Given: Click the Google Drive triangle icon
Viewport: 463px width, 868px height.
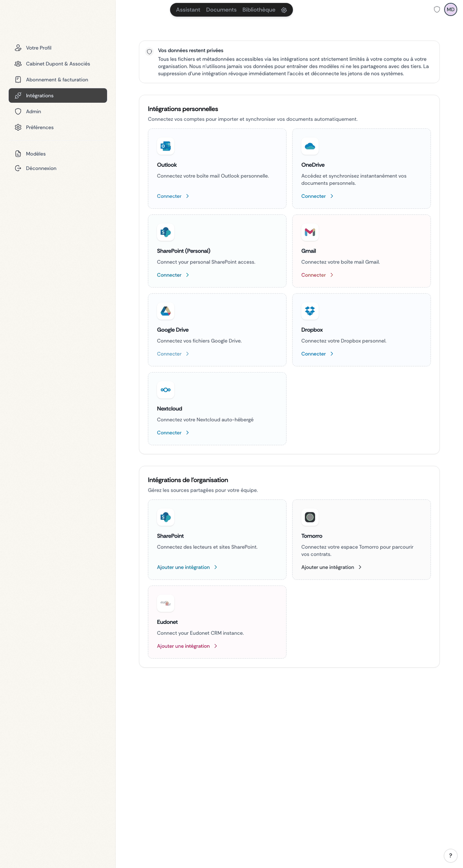Looking at the screenshot, I should click(165, 311).
